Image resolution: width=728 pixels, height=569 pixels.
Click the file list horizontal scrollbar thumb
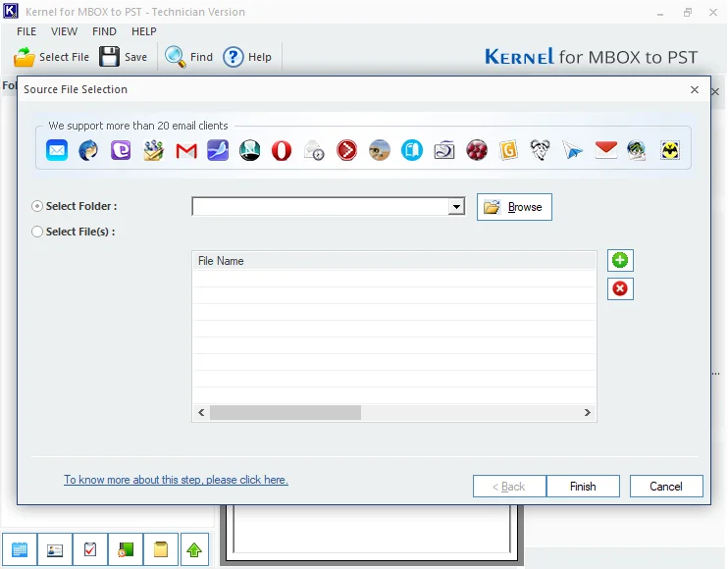tap(285, 413)
